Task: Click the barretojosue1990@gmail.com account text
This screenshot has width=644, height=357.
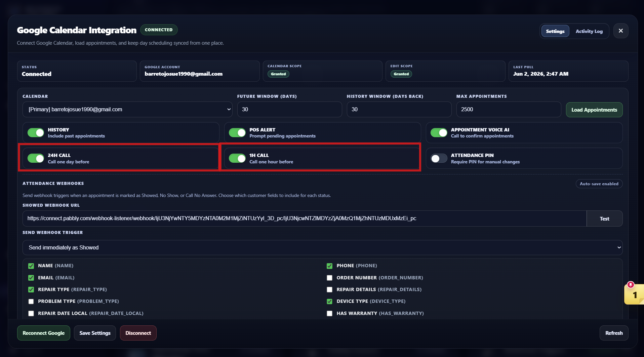Action: coord(184,74)
